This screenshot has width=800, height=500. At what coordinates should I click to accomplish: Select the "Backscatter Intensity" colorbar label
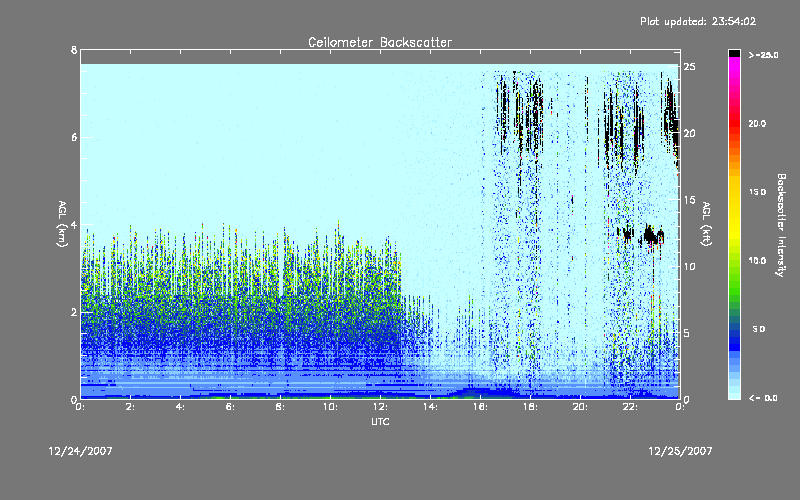point(781,225)
